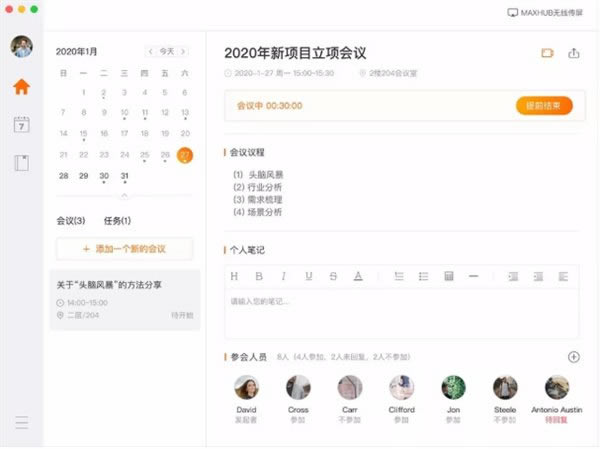Toggle italic formatting in notes
600x449 pixels.
pyautogui.click(x=284, y=276)
